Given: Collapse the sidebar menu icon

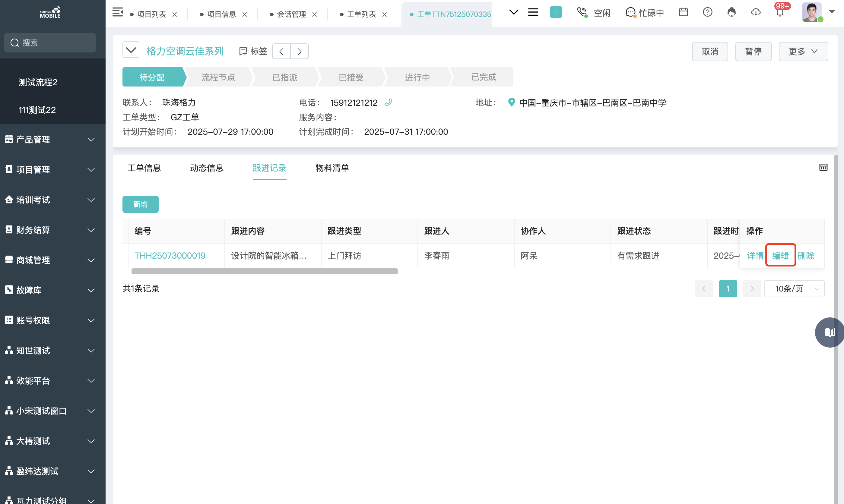Looking at the screenshot, I should point(118,13).
